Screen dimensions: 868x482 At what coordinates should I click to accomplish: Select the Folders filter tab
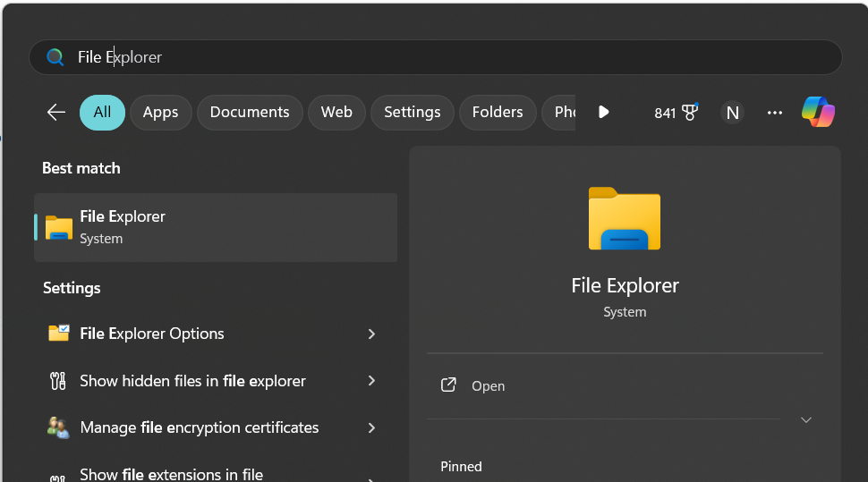(x=498, y=113)
